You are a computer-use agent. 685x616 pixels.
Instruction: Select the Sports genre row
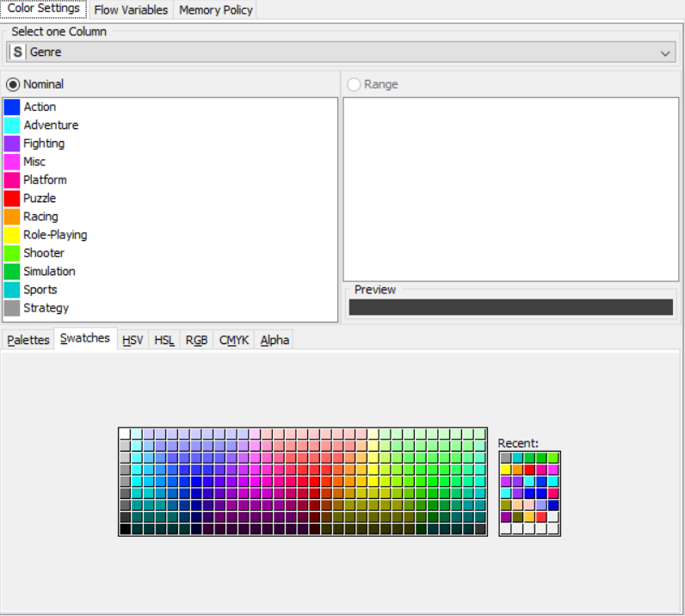click(170, 290)
